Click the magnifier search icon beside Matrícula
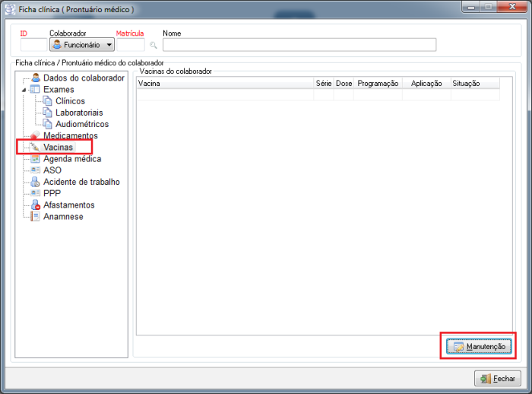This screenshot has width=532, height=394. pyautogui.click(x=153, y=45)
